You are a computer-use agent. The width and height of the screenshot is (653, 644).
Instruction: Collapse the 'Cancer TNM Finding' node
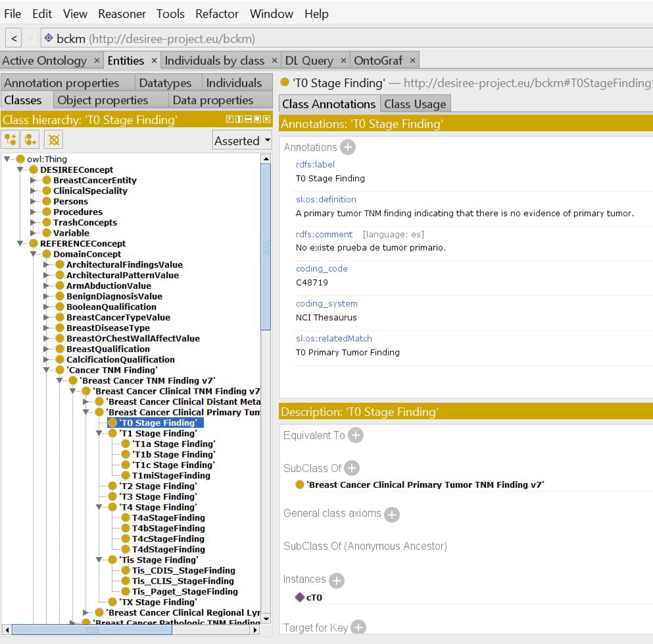tap(47, 370)
